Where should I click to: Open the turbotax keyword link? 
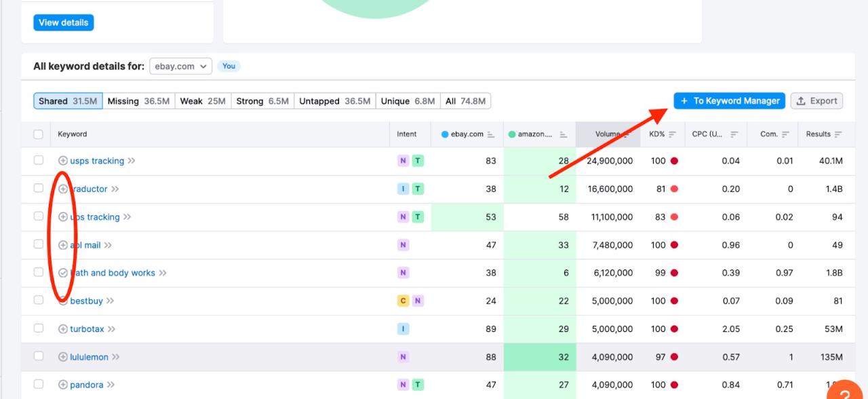click(x=87, y=329)
